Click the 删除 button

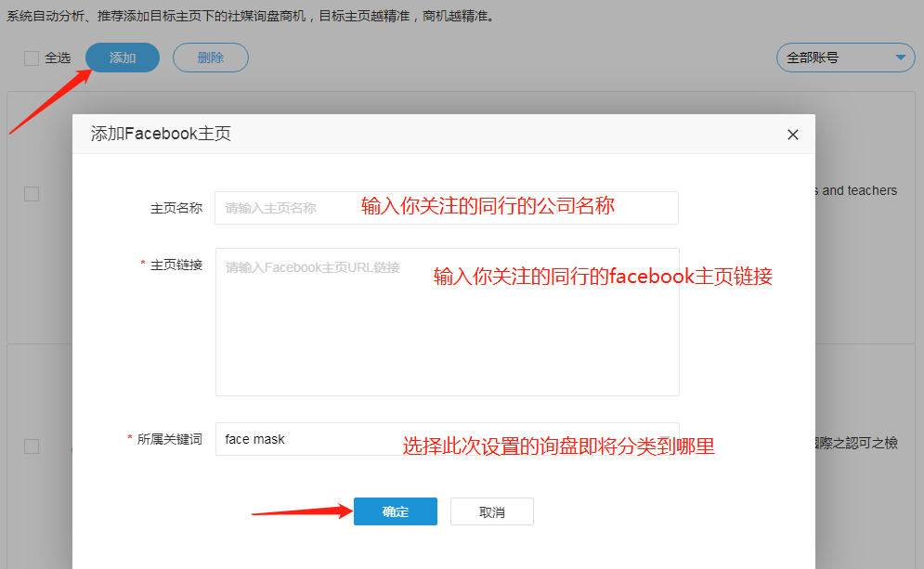211,58
